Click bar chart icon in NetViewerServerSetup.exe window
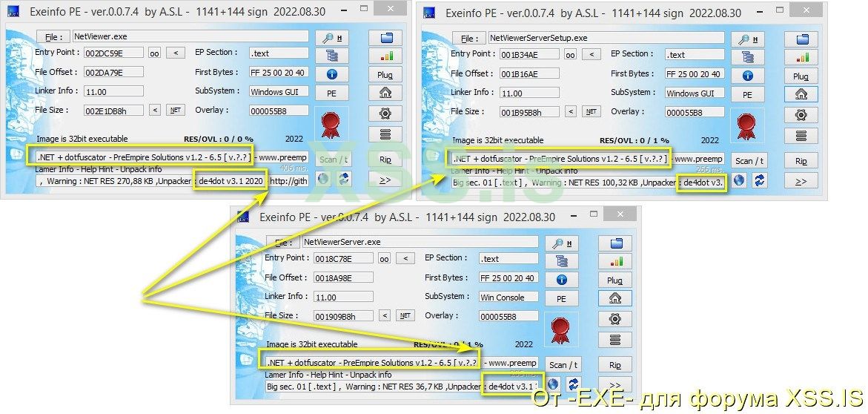868x414 pixels. (x=801, y=58)
